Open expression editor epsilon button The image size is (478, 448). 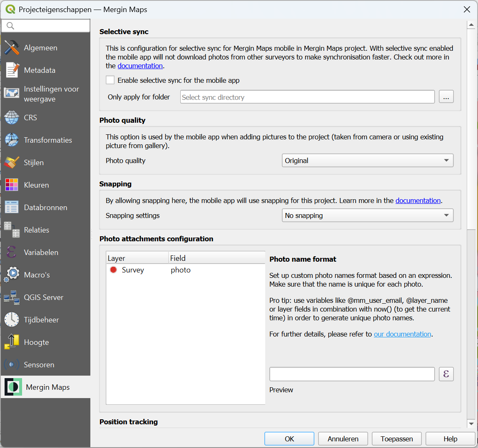446,374
